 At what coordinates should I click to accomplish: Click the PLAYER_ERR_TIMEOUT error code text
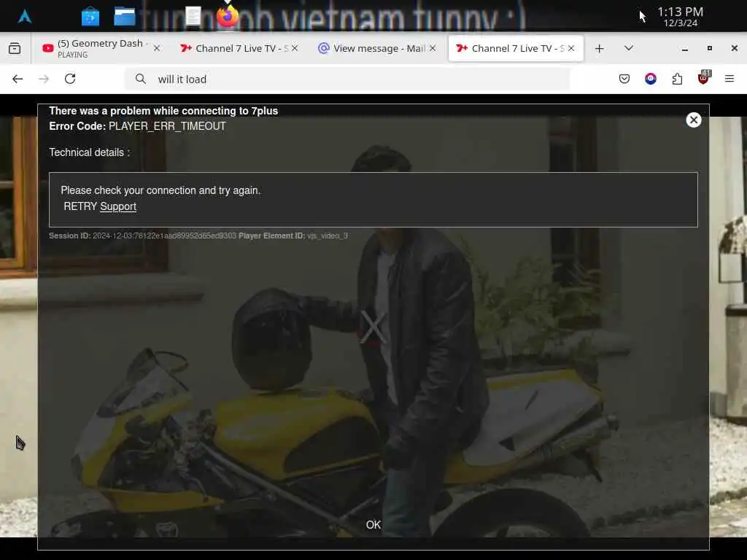click(x=167, y=126)
